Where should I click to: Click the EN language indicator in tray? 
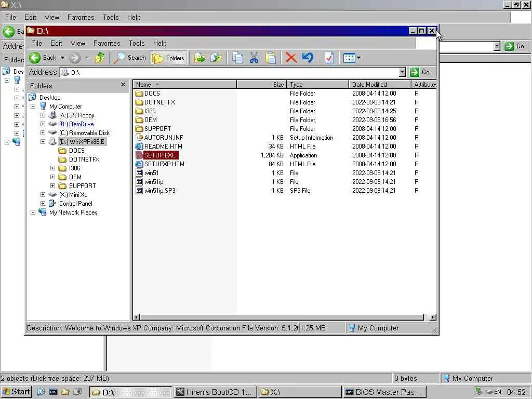point(497,392)
